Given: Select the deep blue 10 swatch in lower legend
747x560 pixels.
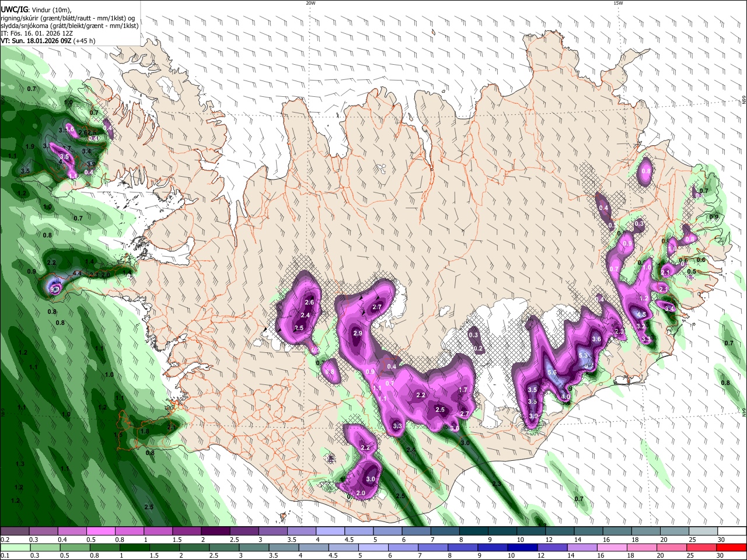Looking at the screenshot, I should coord(522,548).
